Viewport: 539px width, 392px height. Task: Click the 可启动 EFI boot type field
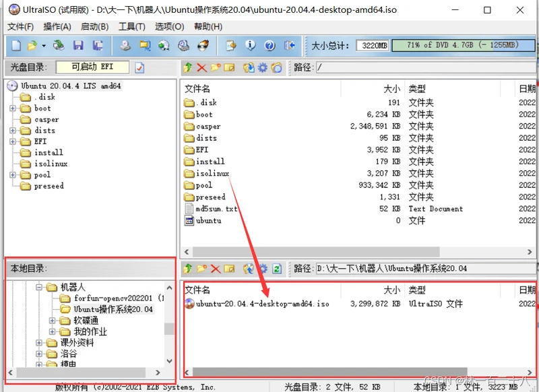click(x=92, y=67)
